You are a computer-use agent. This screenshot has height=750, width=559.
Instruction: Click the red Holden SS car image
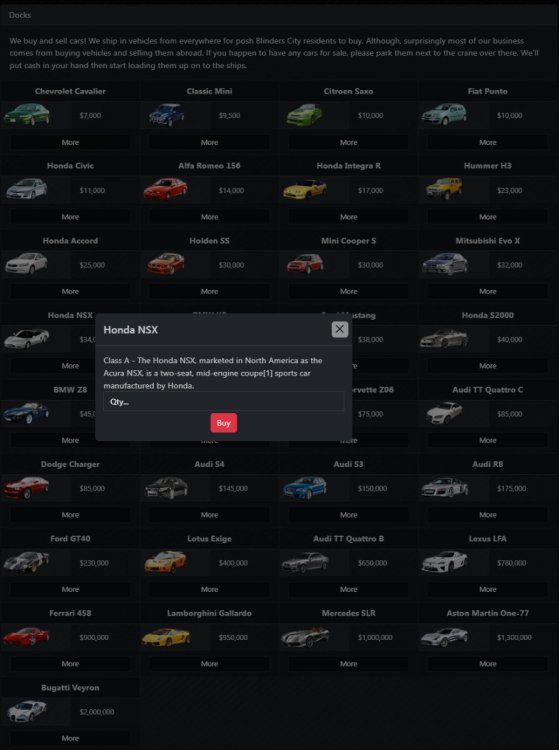pyautogui.click(x=166, y=264)
